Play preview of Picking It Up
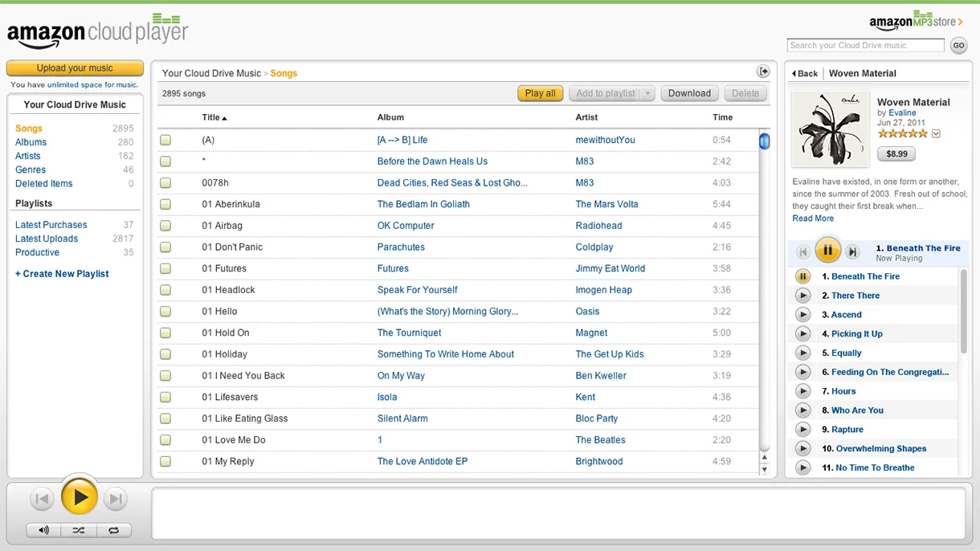This screenshot has width=980, height=551. tap(802, 333)
